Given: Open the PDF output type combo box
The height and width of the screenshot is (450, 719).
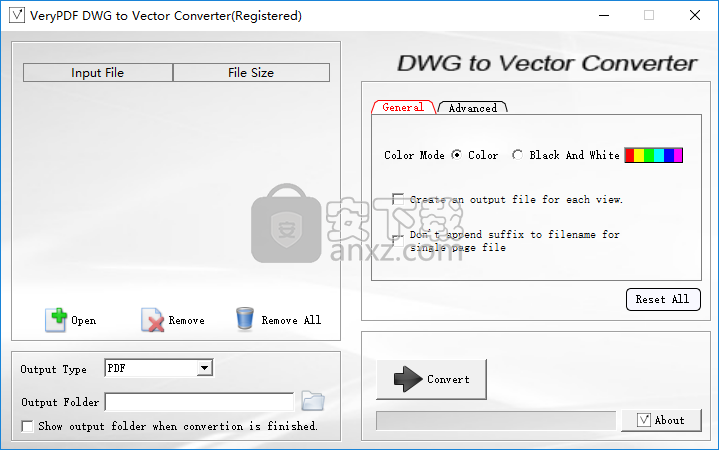Looking at the screenshot, I should pos(159,368).
